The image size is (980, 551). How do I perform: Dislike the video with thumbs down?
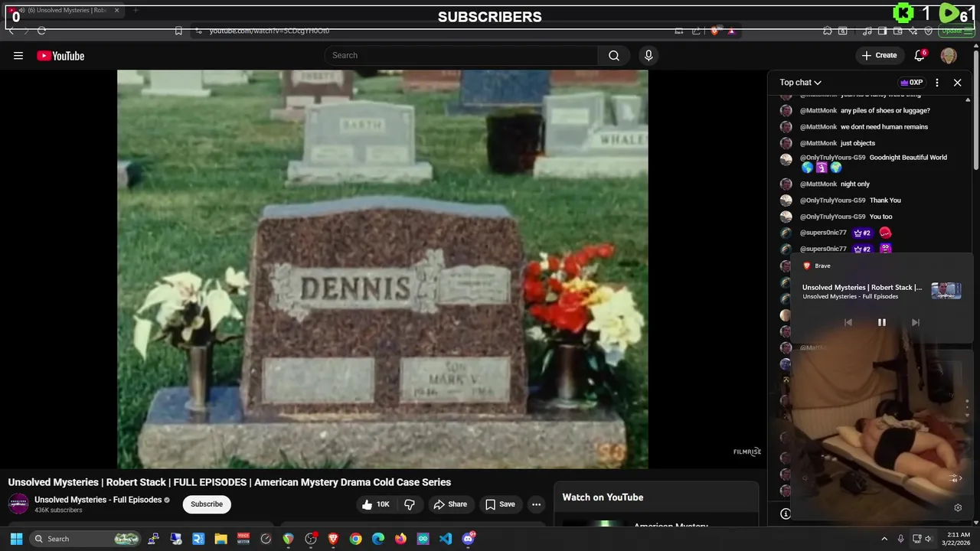tap(410, 504)
